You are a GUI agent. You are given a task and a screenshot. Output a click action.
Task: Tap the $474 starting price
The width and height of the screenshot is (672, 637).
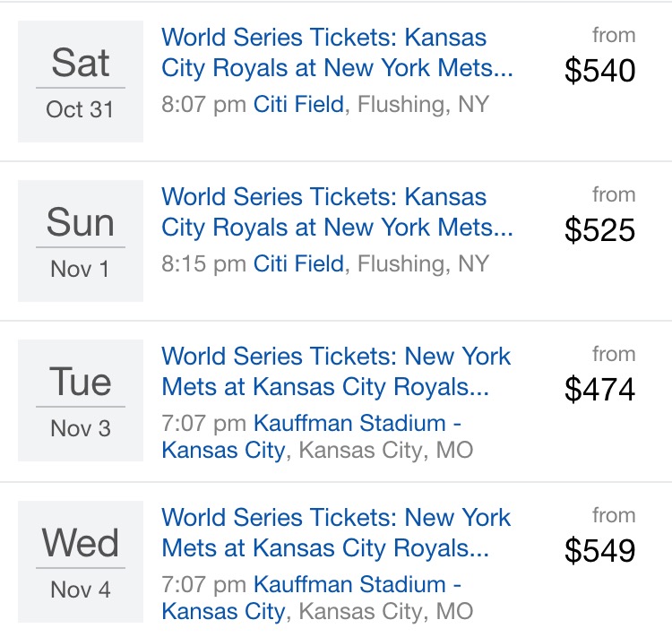coord(599,389)
